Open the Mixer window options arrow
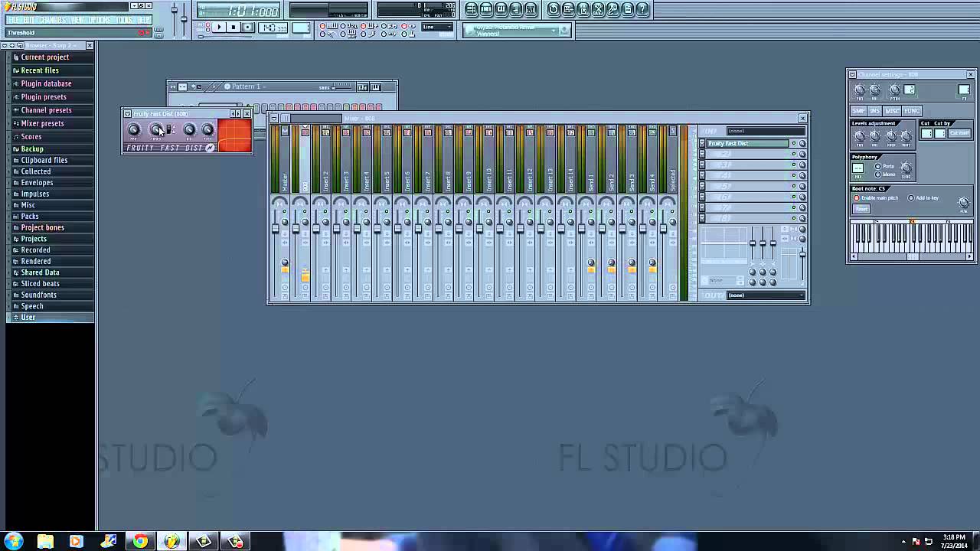This screenshot has height=551, width=980. coord(274,118)
